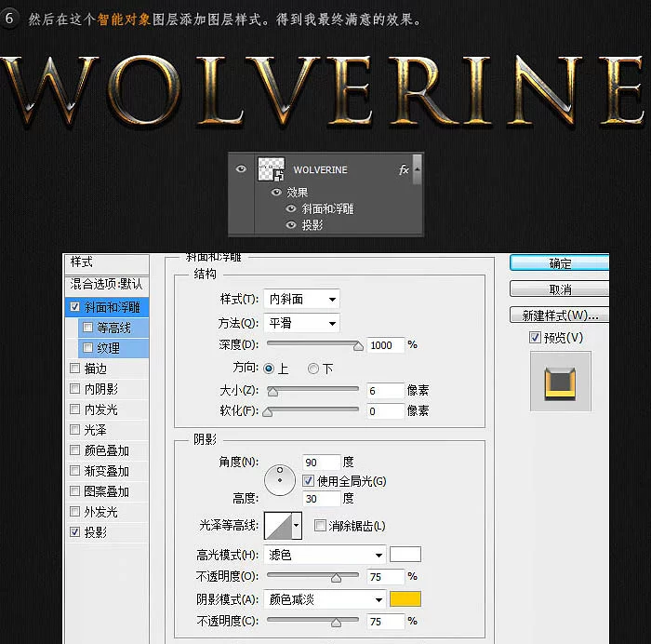This screenshot has height=644, width=651.
Task: Click shadow 不透明度(C) field showing 75
Action: point(385,621)
